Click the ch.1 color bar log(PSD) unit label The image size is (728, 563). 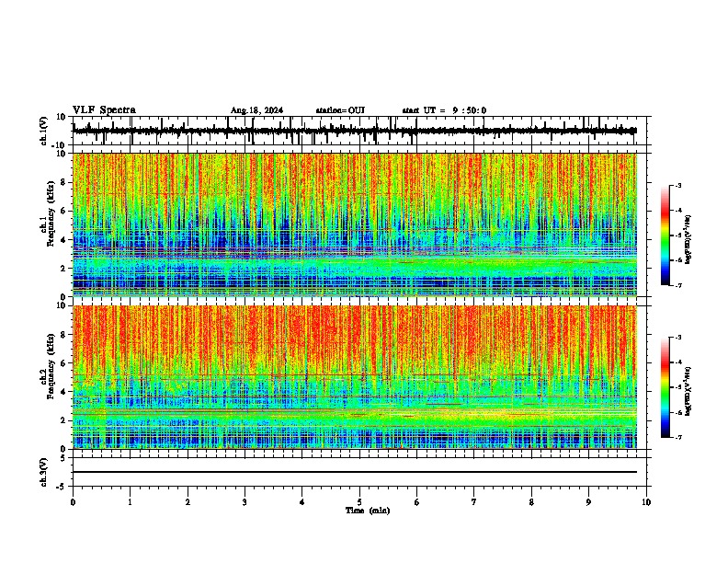pos(688,240)
